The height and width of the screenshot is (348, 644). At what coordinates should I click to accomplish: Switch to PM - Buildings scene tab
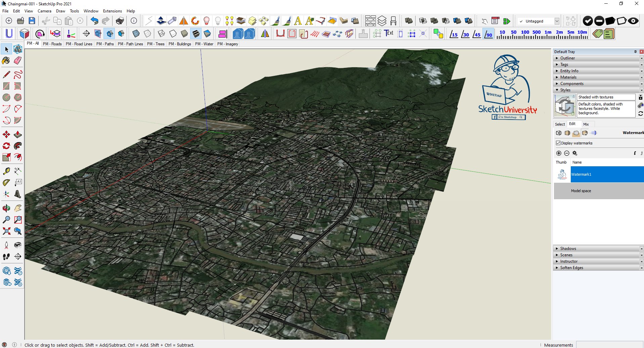click(x=180, y=44)
